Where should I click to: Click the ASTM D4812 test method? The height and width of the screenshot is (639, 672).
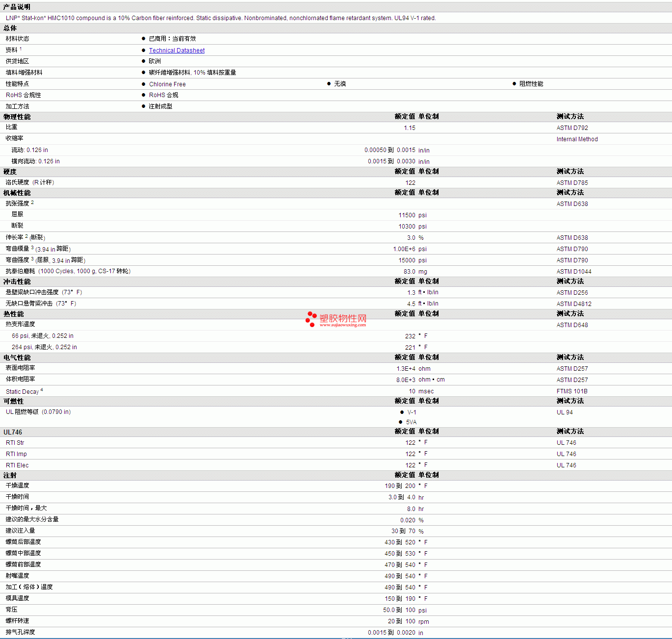(574, 304)
